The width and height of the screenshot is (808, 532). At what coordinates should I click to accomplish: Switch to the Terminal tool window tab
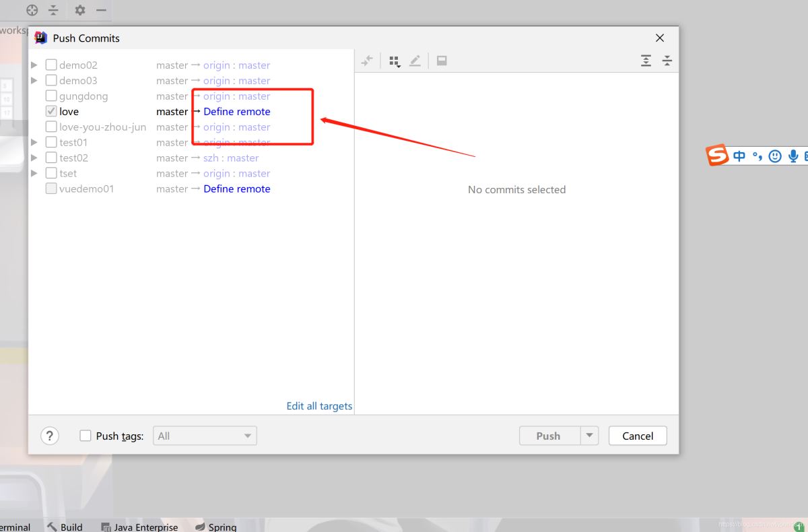coord(15,527)
